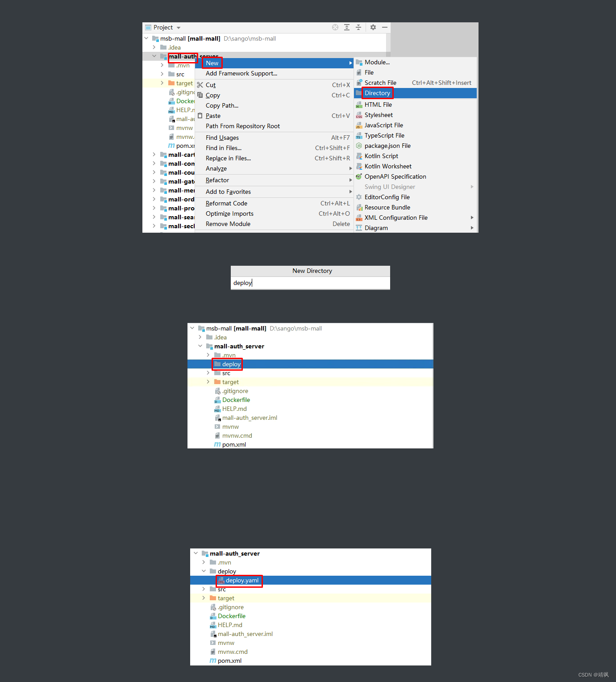Click the Paste clipboard icon in menu

click(200, 116)
